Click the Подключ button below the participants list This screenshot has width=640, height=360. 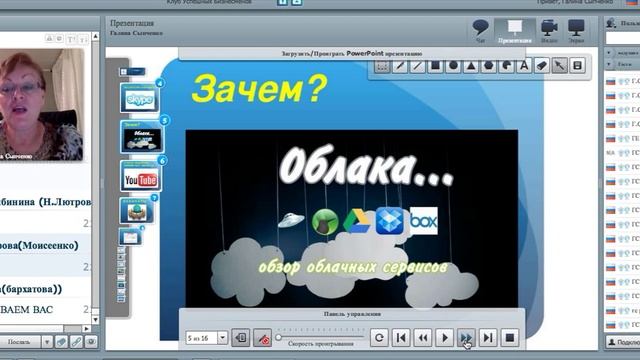click(x=622, y=342)
